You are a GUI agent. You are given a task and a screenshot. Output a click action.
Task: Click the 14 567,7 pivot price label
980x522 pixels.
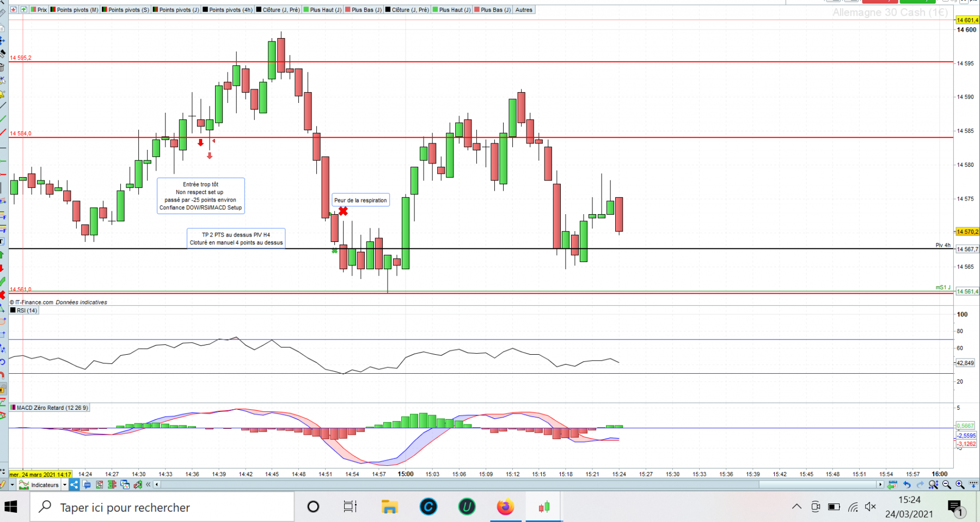[967, 249]
